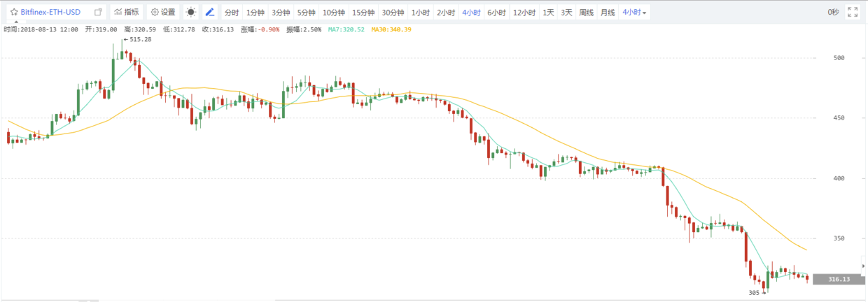868x302 pixels.
Task: Select the 2小时 interval
Action: pos(445,13)
